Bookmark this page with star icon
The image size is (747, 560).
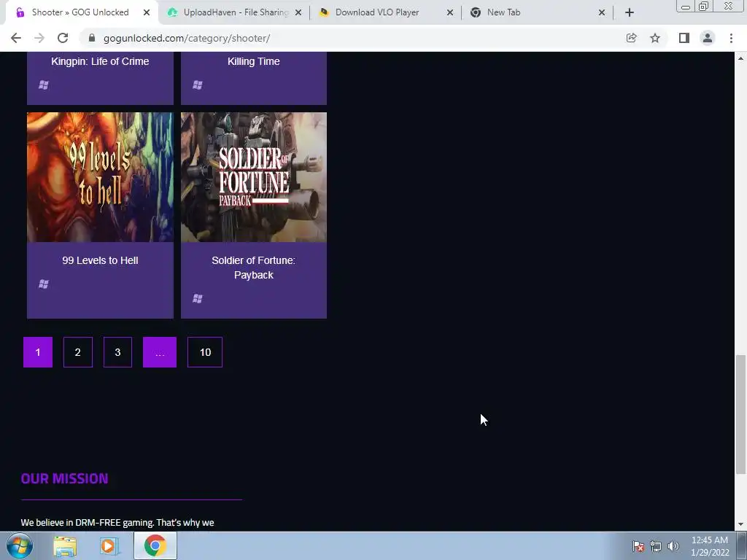(655, 38)
